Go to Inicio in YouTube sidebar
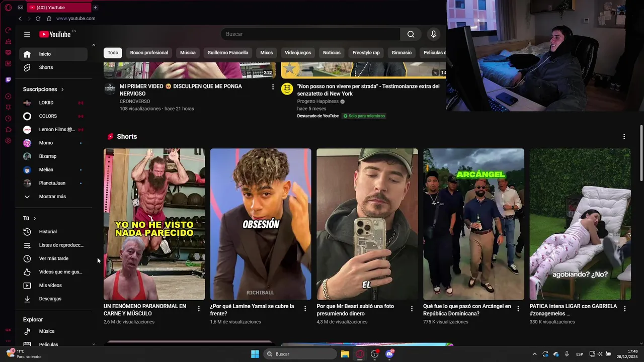644x362 pixels. pyautogui.click(x=53, y=54)
